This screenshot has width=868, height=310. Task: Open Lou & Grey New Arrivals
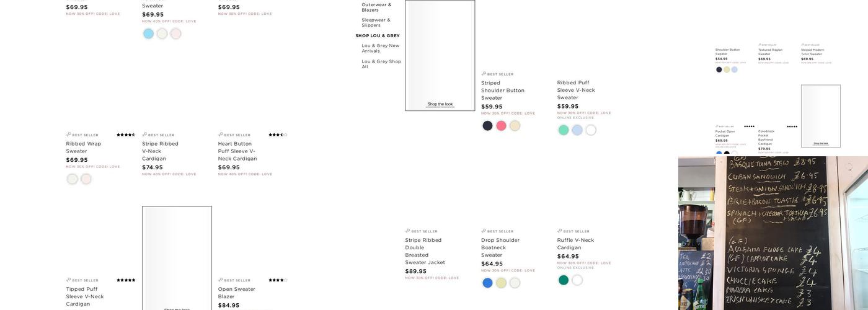380,48
